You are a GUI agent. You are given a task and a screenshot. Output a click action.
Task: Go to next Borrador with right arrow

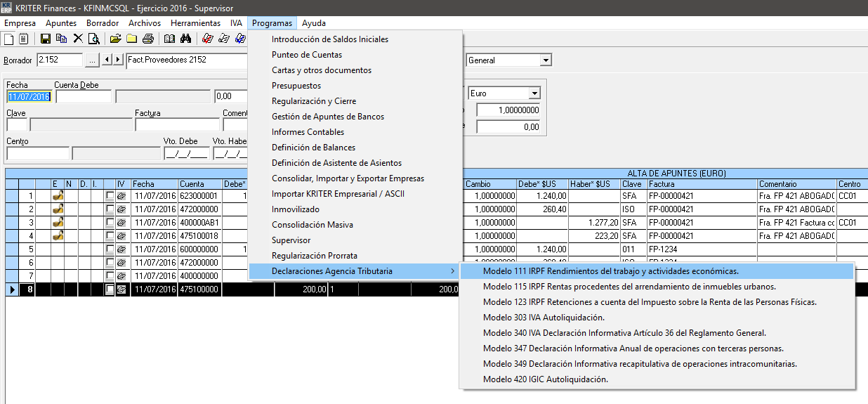(x=118, y=60)
